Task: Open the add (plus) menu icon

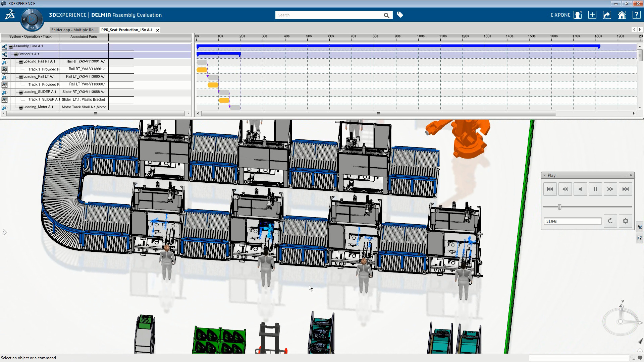Action: click(x=592, y=15)
